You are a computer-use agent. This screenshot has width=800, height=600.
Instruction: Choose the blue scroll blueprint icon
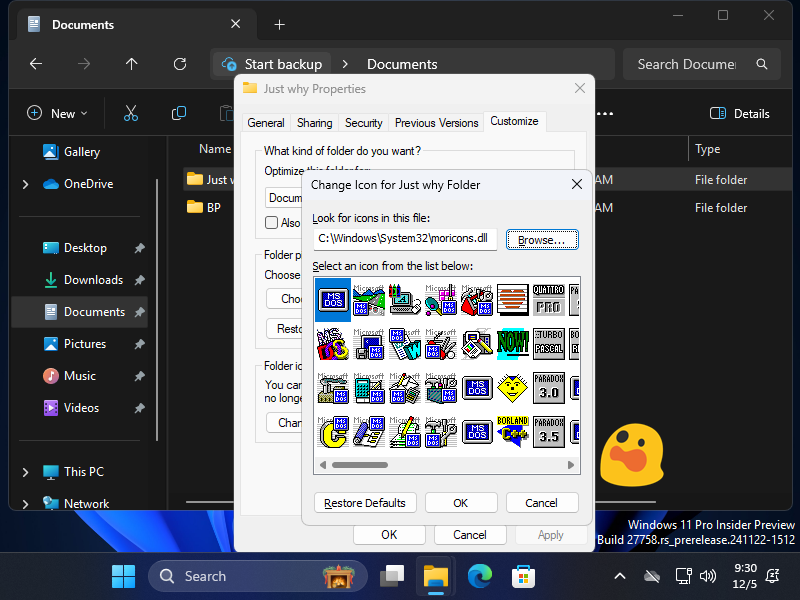369,432
